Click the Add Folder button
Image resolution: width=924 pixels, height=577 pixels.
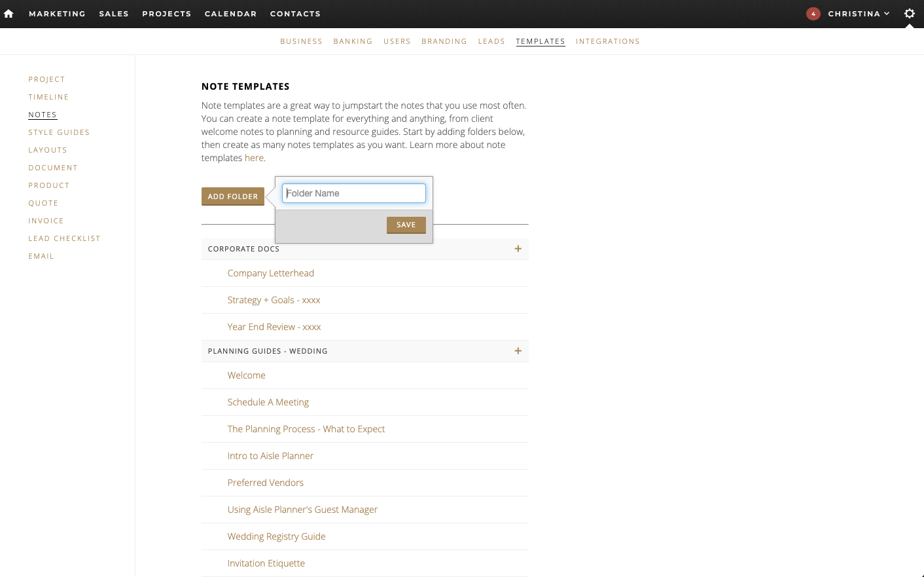(232, 196)
